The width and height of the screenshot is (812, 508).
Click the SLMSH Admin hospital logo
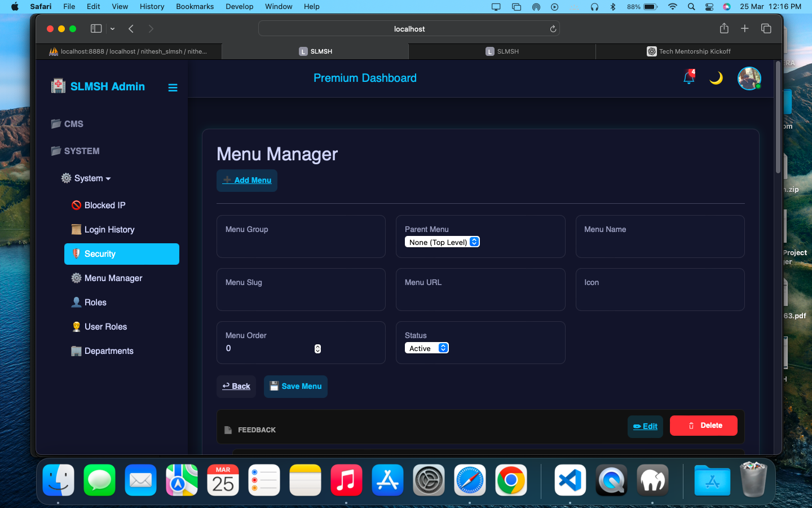(x=58, y=86)
